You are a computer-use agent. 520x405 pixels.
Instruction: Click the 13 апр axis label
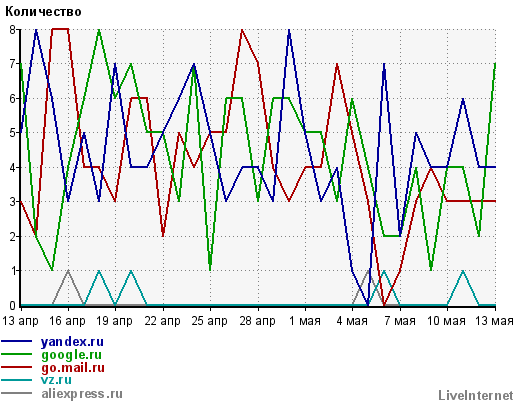pos(20,321)
